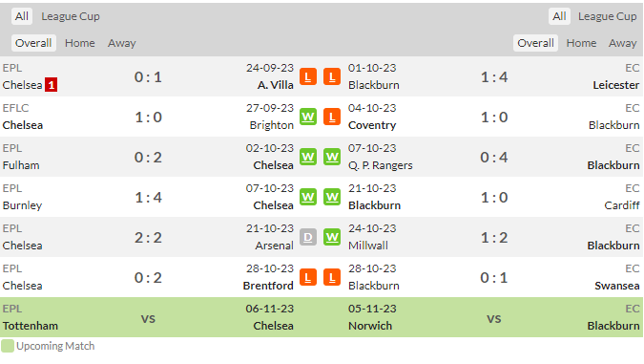This screenshot has width=644, height=364.
Task: Click the loss badge for Blackburn vs Leicester
Action: 332,77
